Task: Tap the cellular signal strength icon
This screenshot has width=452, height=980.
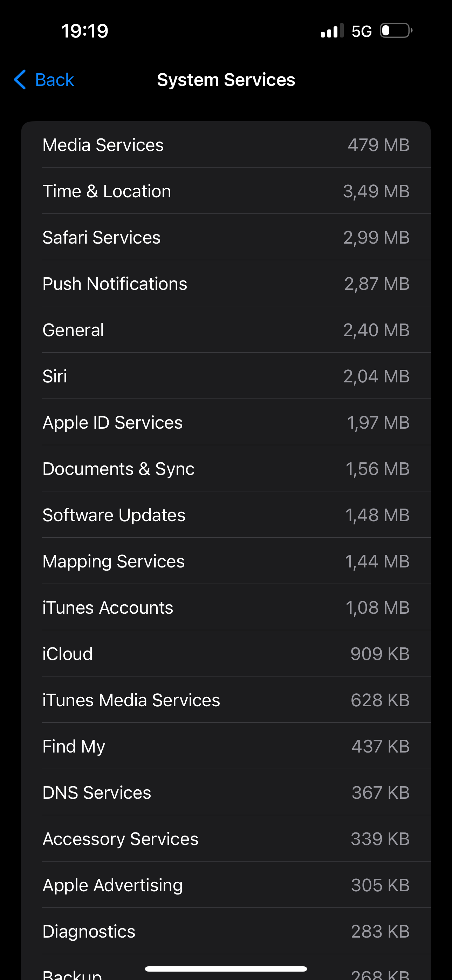Action: point(332,31)
